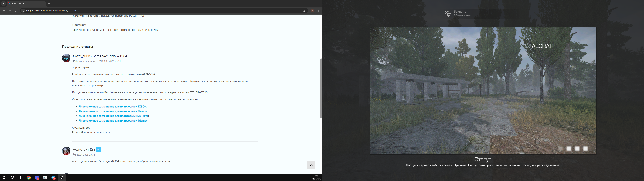Viewport: 644px width, 181px height.
Task: Open a new browser tab
Action: 49,4
